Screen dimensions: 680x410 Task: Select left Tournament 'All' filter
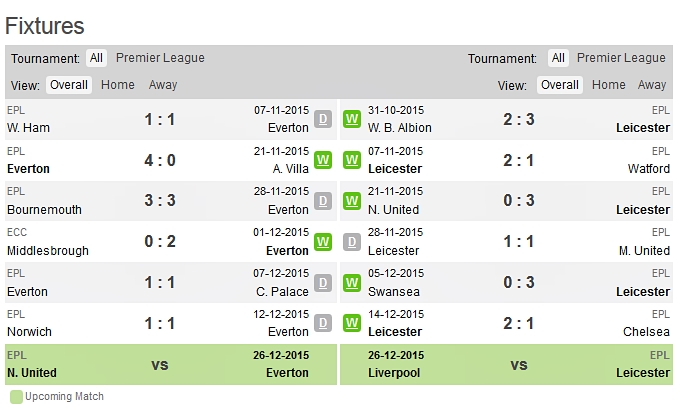pos(96,58)
